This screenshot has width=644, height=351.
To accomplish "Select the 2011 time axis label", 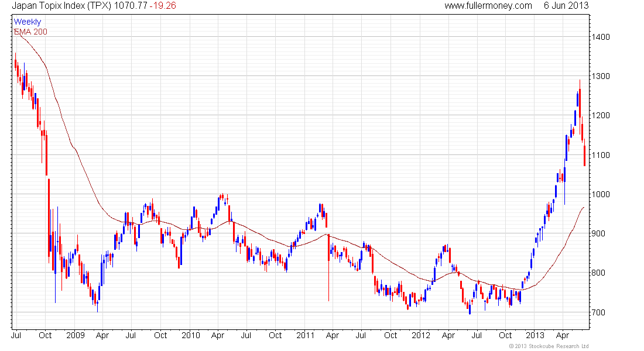I will click(305, 335).
